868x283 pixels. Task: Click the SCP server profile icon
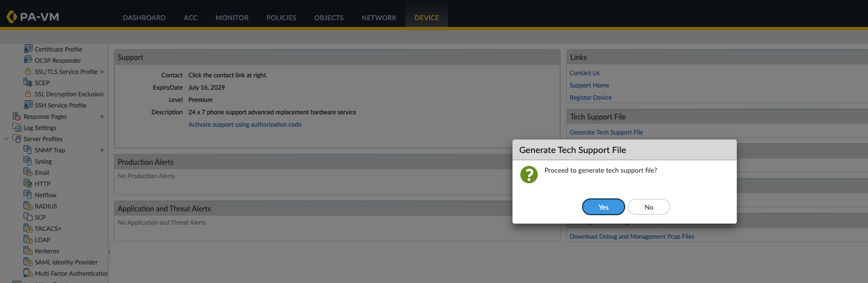pyautogui.click(x=28, y=217)
